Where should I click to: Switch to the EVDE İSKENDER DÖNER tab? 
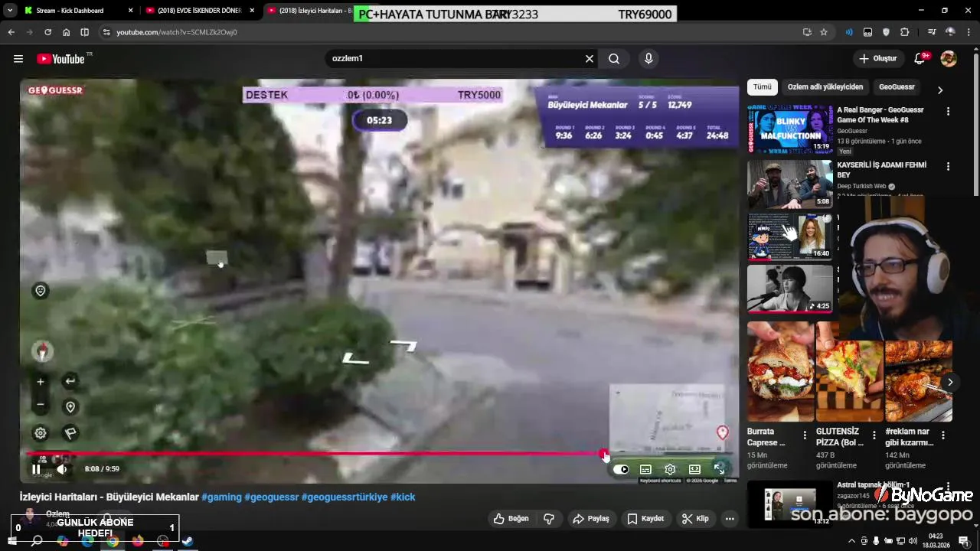point(200,11)
